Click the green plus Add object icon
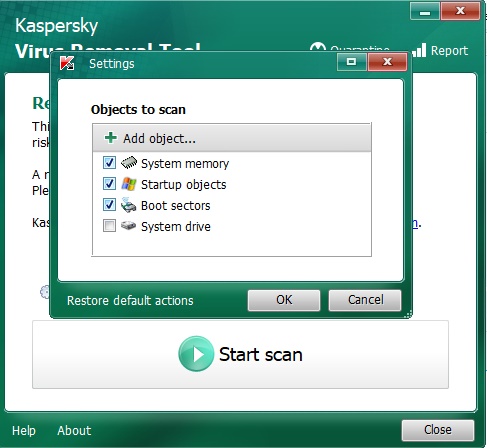Viewport: 487px width, 448px height. 111,137
